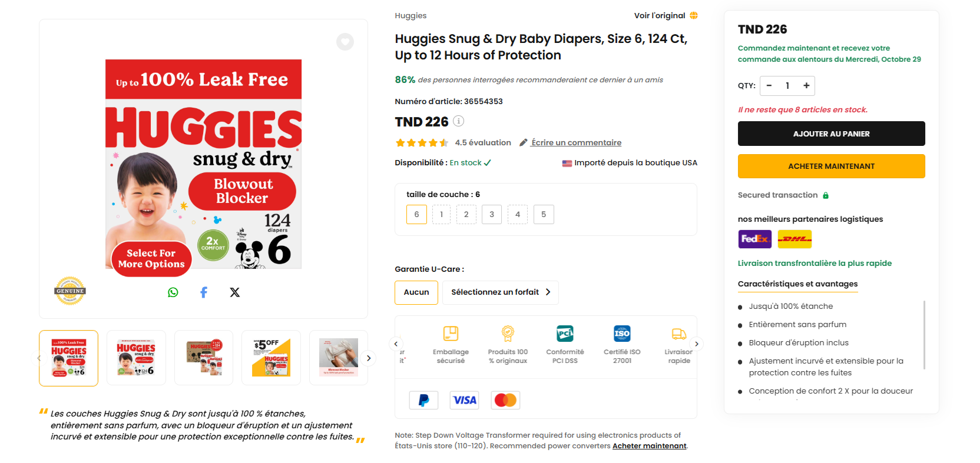This screenshot has height=463, width=980.
Task: Share product via WhatsApp icon
Action: [x=173, y=292]
